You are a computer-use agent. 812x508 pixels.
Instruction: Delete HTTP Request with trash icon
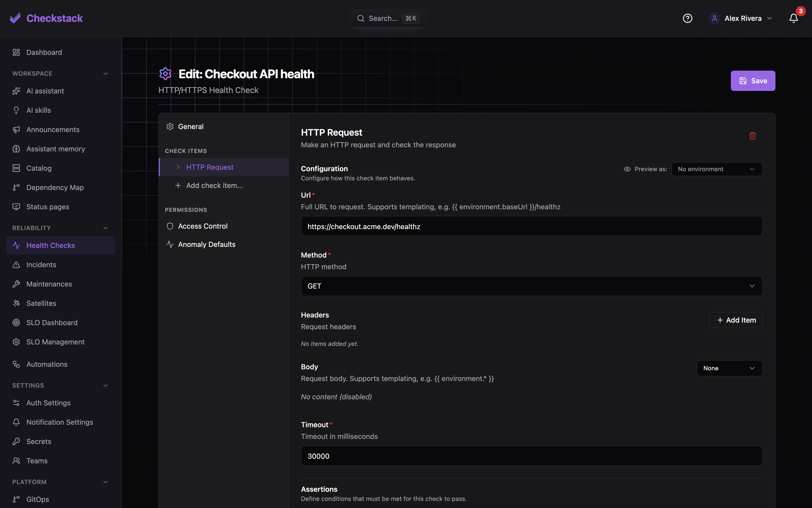point(753,136)
